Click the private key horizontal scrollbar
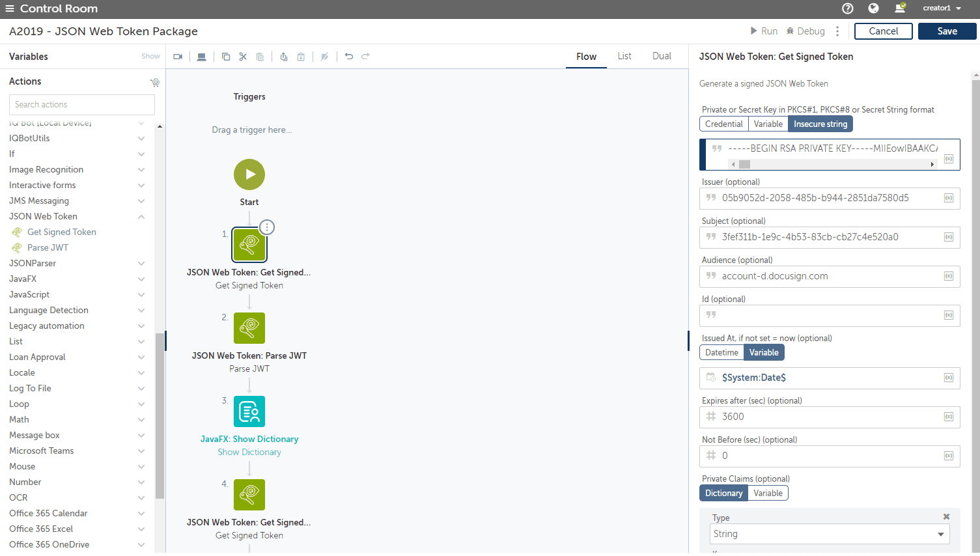 point(833,164)
